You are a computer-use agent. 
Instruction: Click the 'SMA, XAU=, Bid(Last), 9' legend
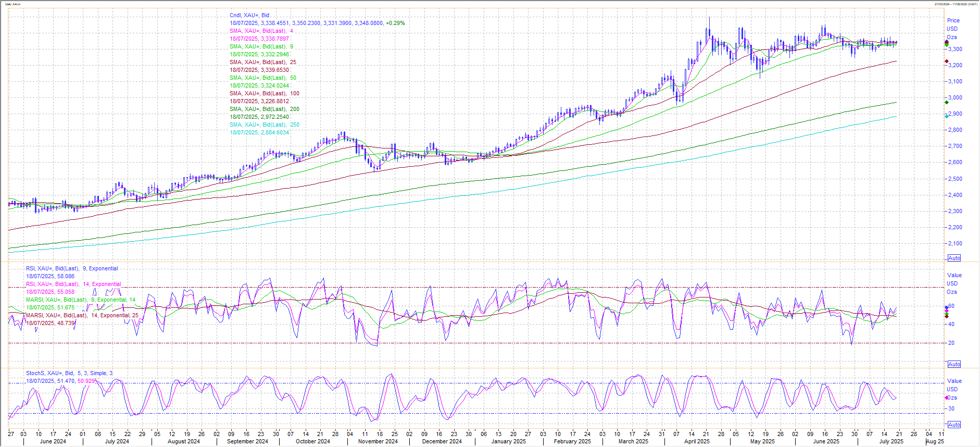[261, 46]
